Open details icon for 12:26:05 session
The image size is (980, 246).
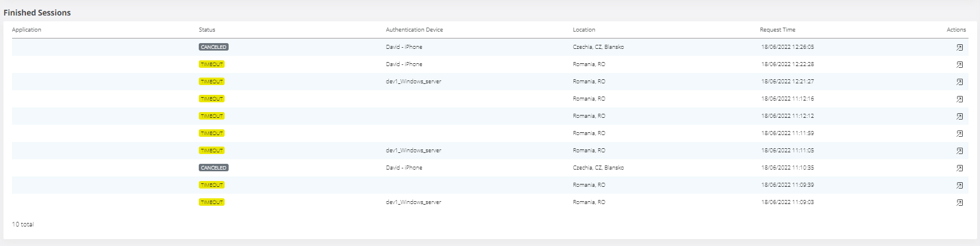pos(959,47)
